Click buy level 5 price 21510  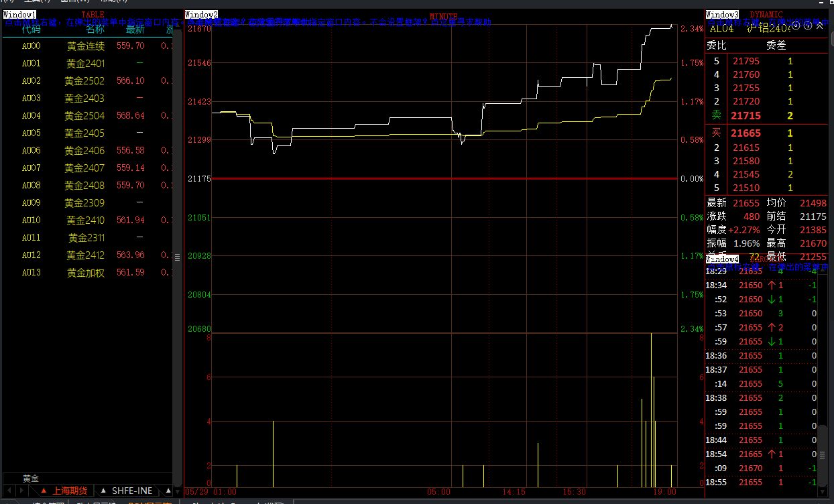coord(746,188)
